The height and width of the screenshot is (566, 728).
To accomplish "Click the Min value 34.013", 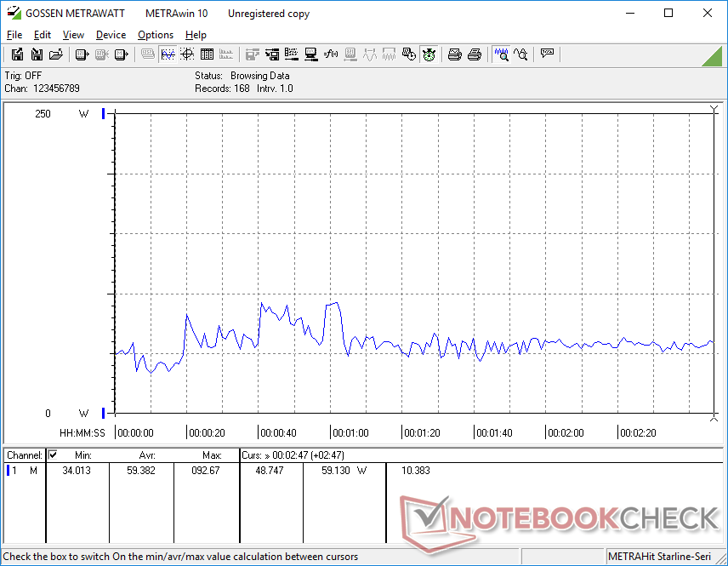I will tap(77, 471).
